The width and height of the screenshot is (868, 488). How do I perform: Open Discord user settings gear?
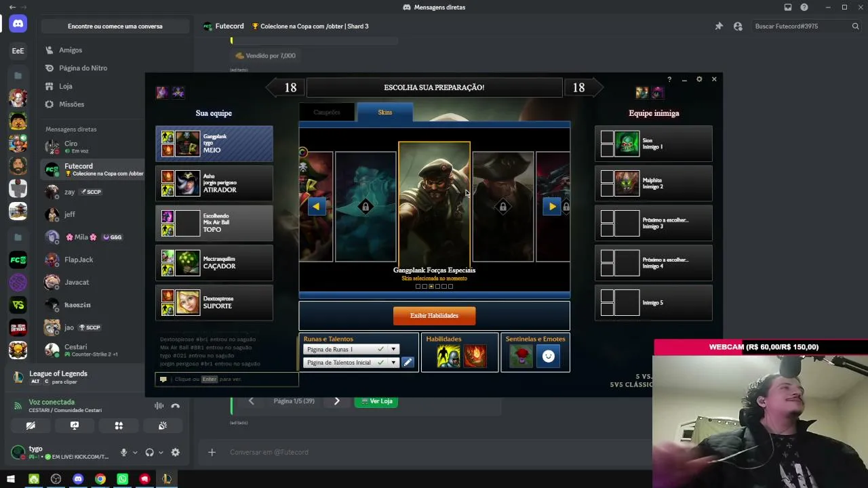(175, 452)
